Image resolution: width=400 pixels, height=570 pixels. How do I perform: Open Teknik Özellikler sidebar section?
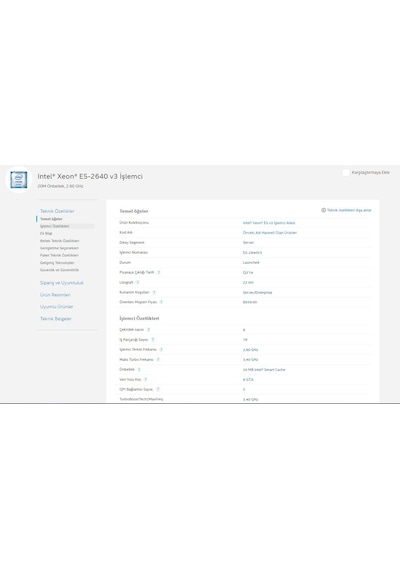(x=57, y=211)
